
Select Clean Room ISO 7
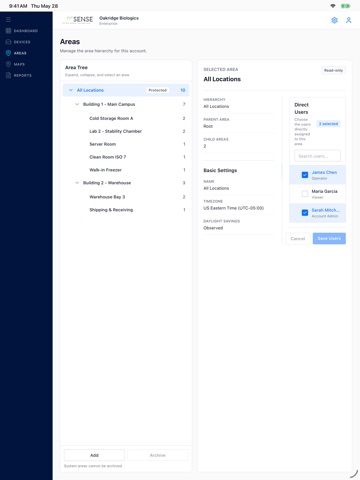tap(108, 157)
